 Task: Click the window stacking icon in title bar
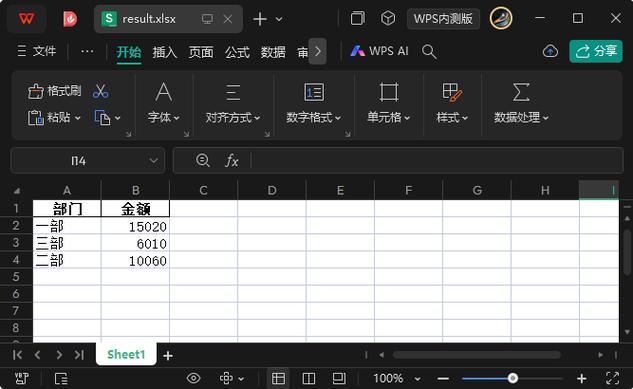click(357, 18)
